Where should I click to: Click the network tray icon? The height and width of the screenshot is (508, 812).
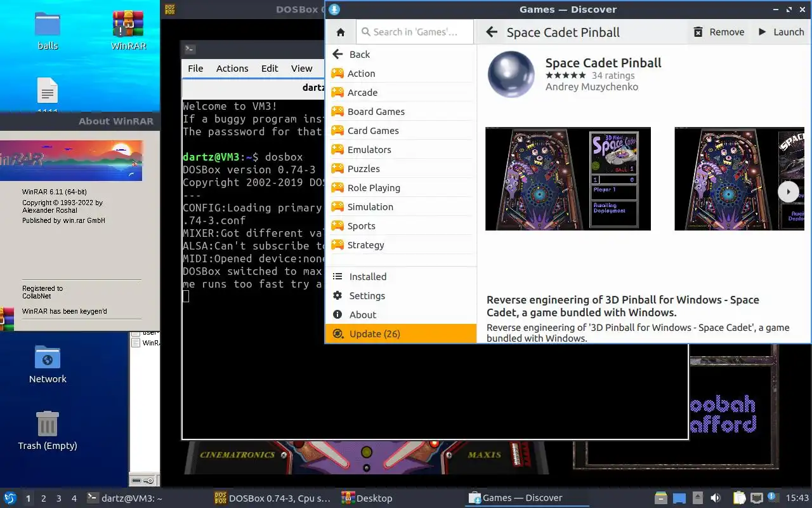(756, 498)
